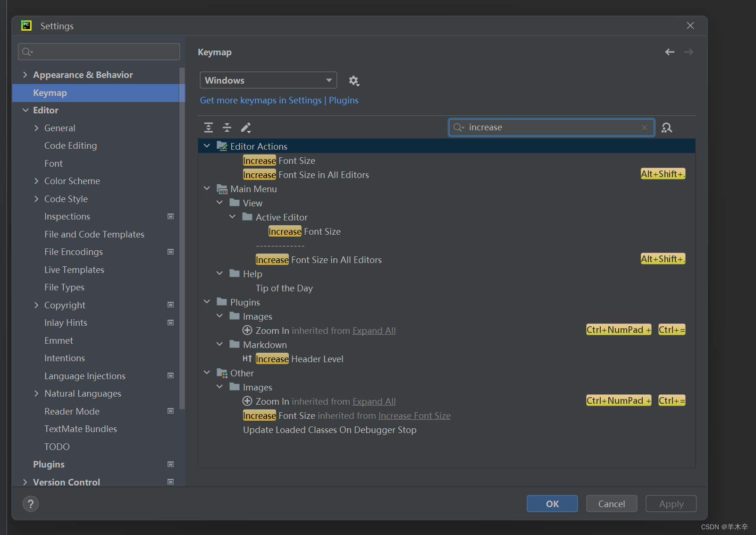This screenshot has height=535, width=756.
Task: Click the Inlay Hints project-level icon
Action: coord(171,323)
